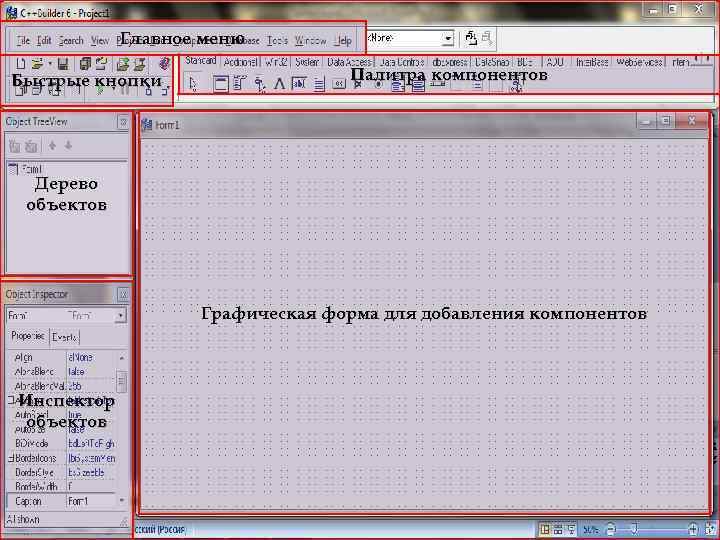Click the Caption value field Form1
Screen dimensions: 720x540
pos(91,501)
